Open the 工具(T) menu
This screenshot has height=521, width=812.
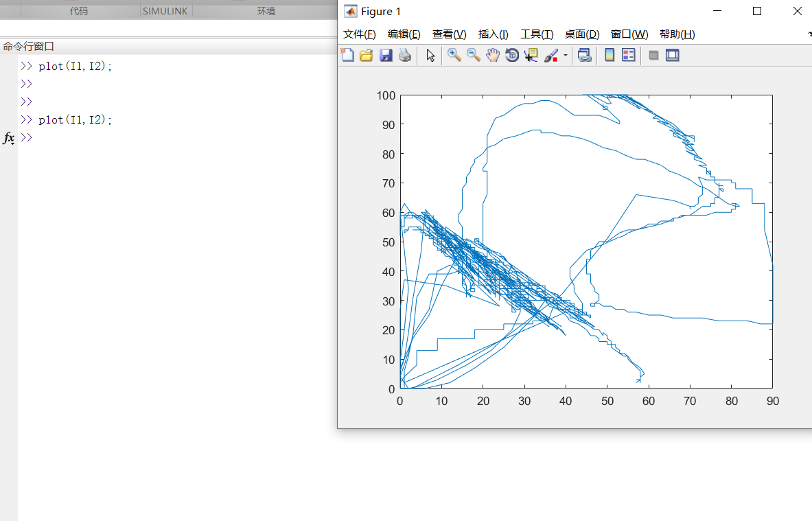537,34
